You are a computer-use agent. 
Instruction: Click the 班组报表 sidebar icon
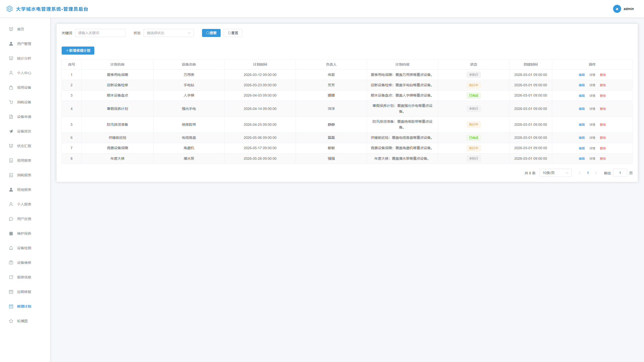[x=11, y=190]
